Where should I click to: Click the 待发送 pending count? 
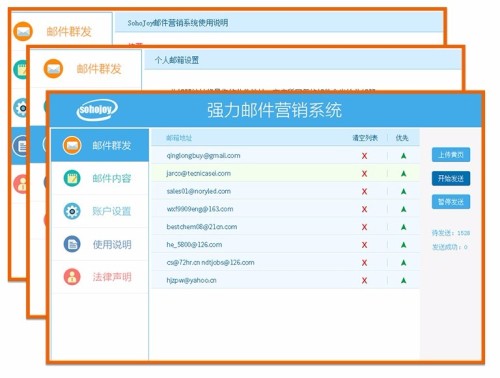point(451,233)
